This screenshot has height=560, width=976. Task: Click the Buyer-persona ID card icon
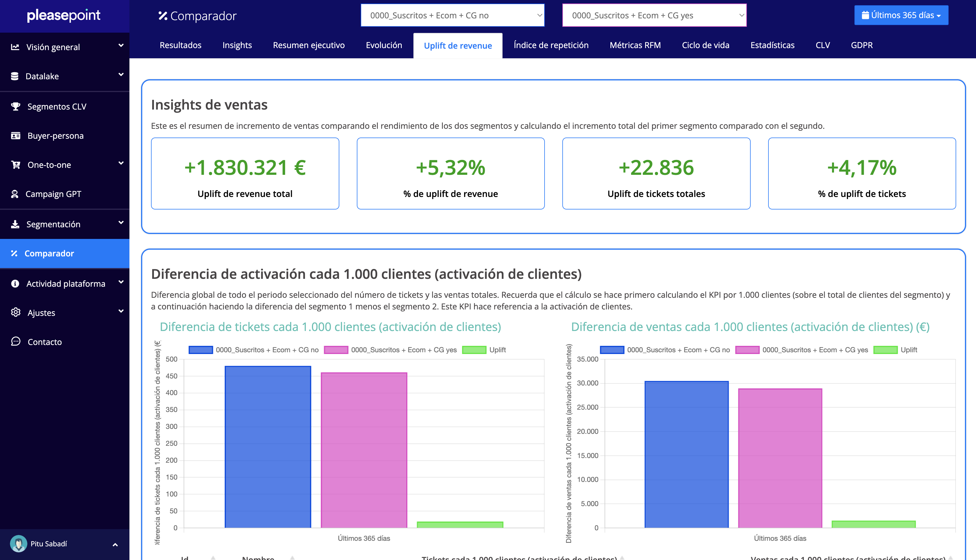pyautogui.click(x=15, y=136)
